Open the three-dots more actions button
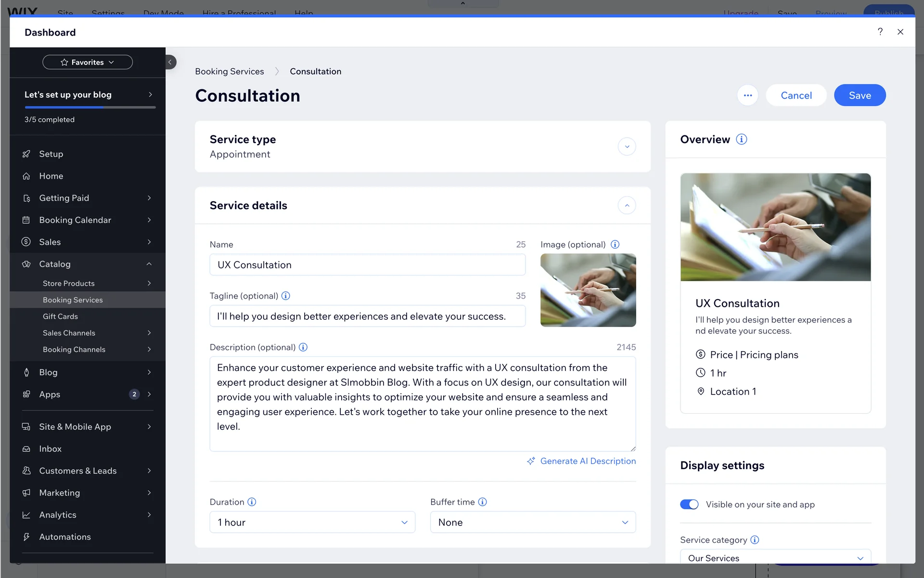The image size is (924, 578). [747, 95]
